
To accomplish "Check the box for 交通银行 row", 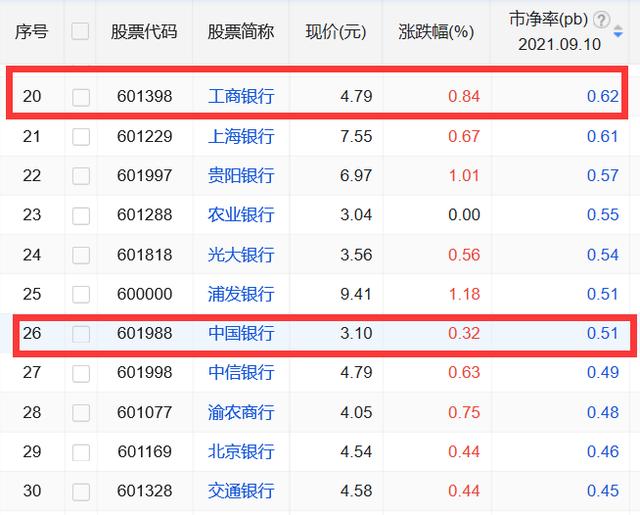I will click(x=81, y=492).
